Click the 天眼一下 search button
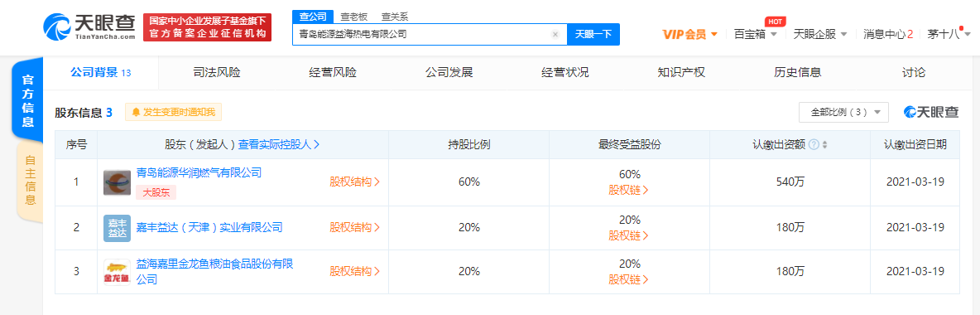The height and width of the screenshot is (315, 980). [x=593, y=35]
